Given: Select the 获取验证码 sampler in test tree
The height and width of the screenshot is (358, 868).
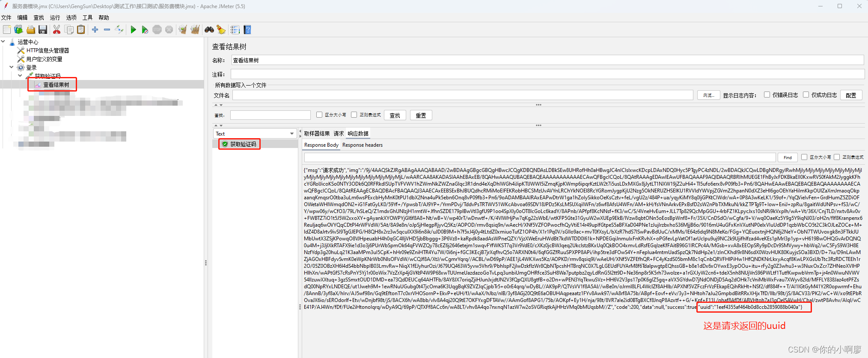Looking at the screenshot, I should [48, 76].
